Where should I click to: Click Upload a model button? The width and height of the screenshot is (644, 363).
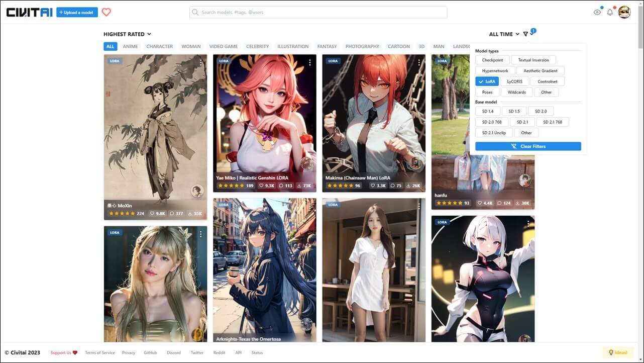[x=77, y=13]
